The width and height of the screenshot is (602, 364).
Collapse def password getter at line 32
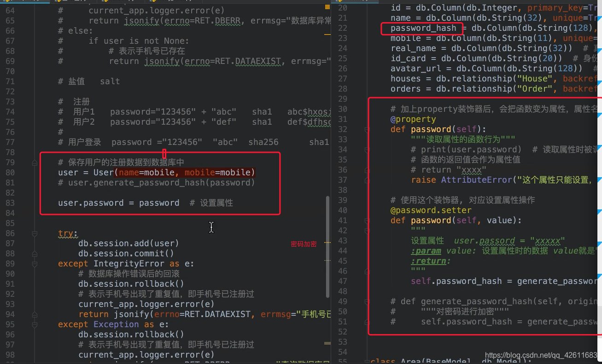pyautogui.click(x=367, y=129)
